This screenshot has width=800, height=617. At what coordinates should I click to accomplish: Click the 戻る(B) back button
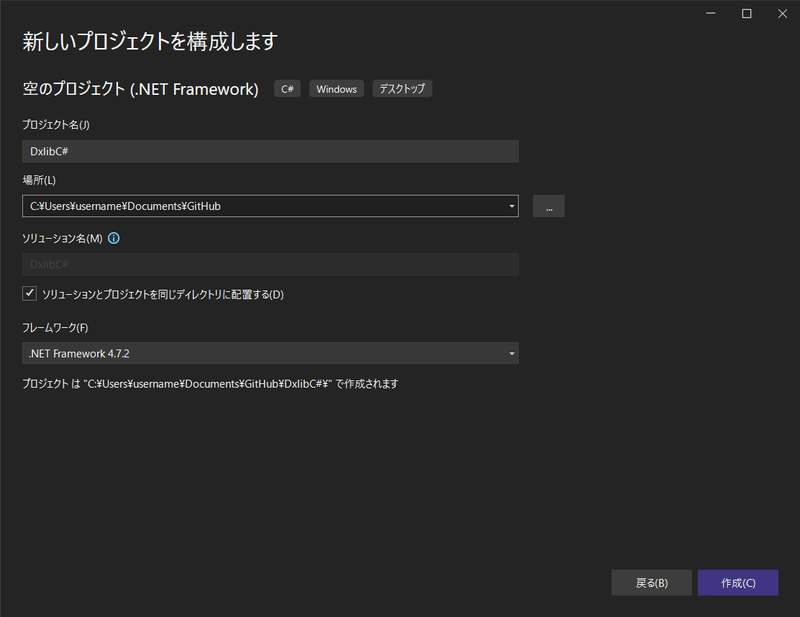pyautogui.click(x=652, y=583)
